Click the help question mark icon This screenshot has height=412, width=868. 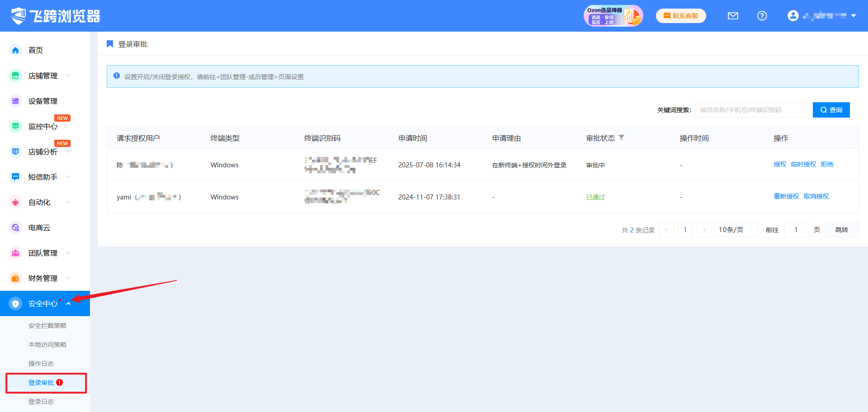762,16
